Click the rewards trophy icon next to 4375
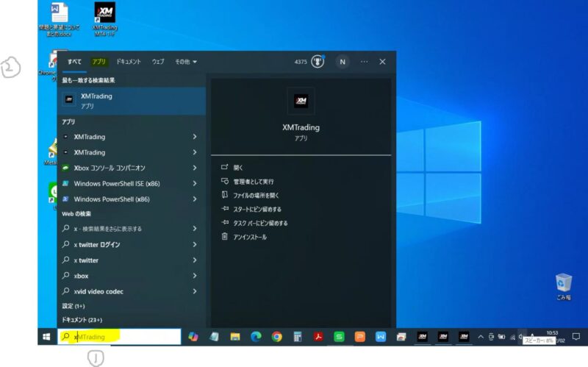Image resolution: width=588 pixels, height=367 pixels. 318,62
